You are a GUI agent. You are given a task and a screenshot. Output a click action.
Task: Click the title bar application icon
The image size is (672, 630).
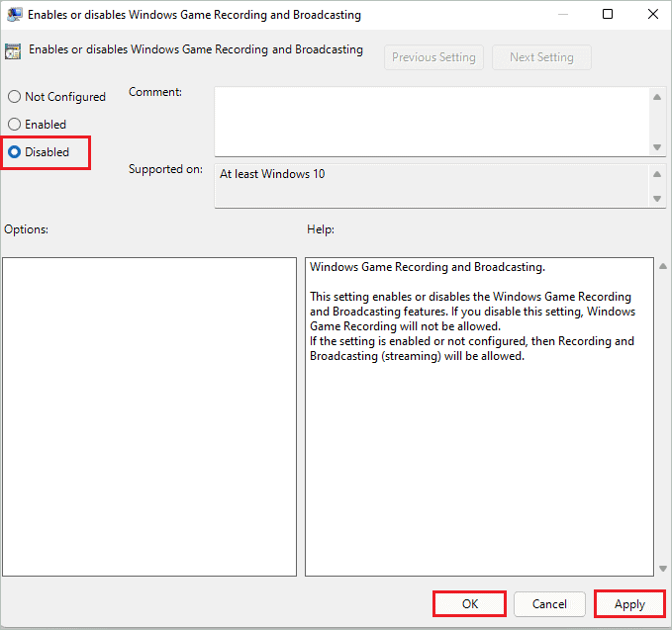[x=15, y=14]
